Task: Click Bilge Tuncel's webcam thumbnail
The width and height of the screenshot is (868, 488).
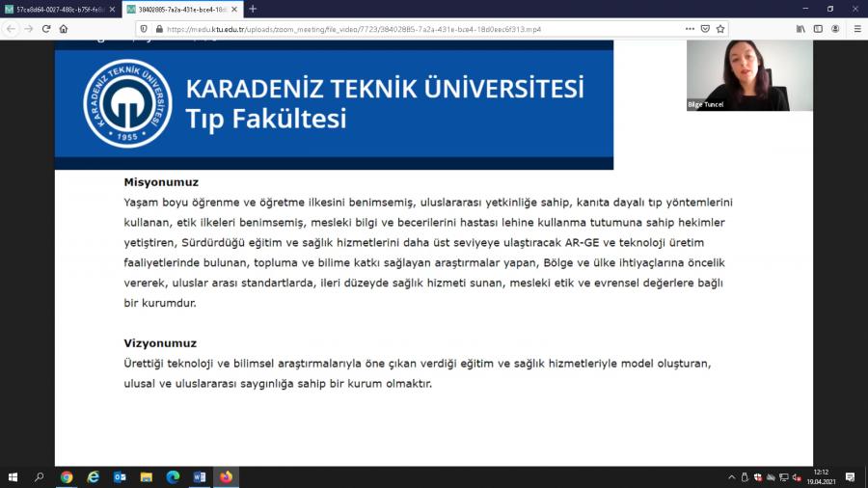Action: point(749,75)
